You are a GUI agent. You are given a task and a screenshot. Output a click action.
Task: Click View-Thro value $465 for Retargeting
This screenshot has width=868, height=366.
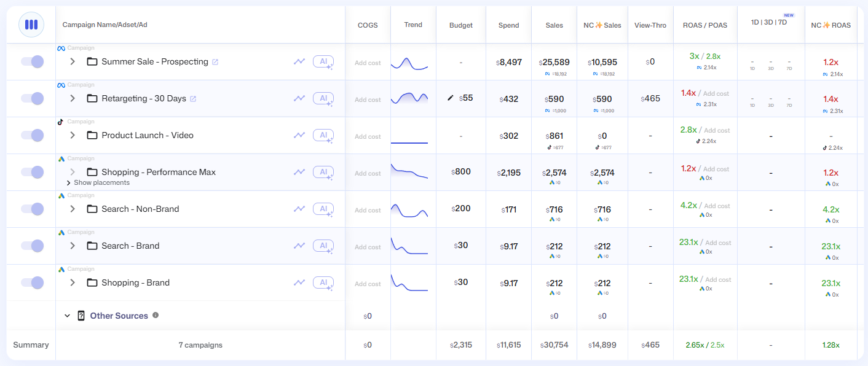click(650, 98)
